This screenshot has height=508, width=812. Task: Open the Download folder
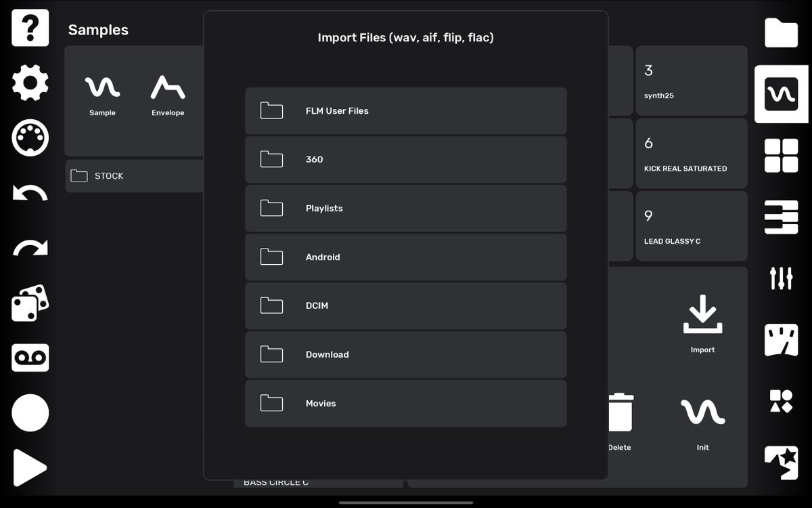(406, 355)
